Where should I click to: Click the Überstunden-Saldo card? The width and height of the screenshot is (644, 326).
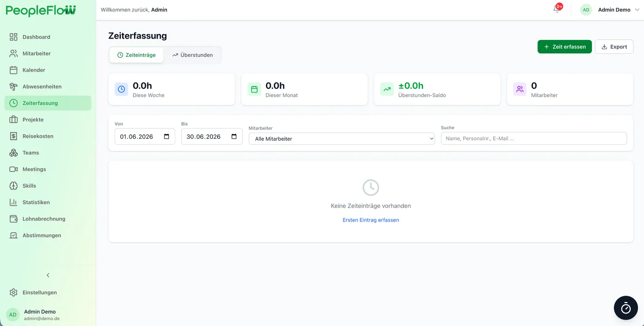tap(437, 89)
